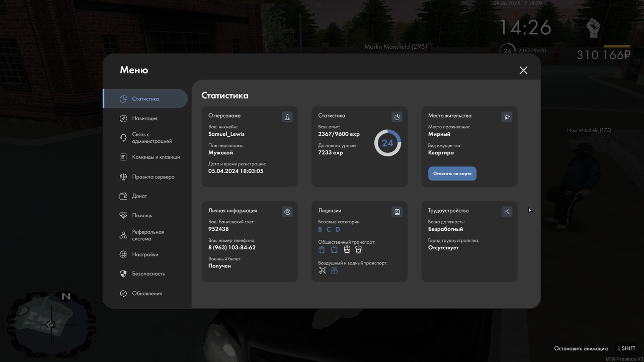Click the 09.06.2025 17:19:29 timestamp
The image size is (644, 362).
[x=517, y=3]
